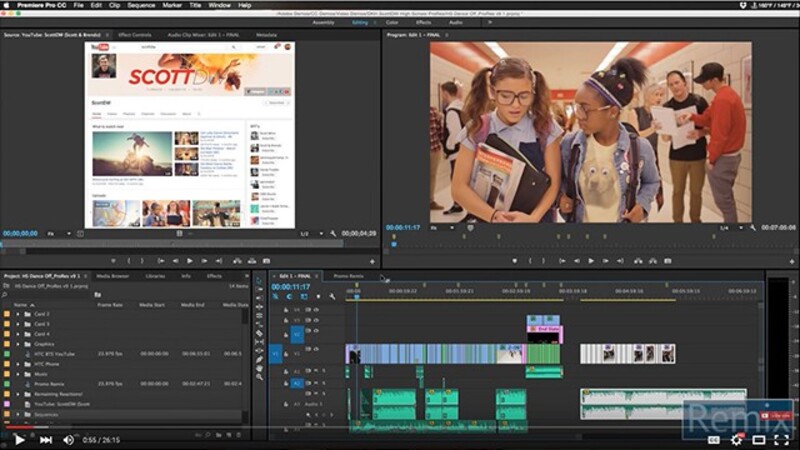
Task: Toggle V1 source patching button
Action: pos(276,353)
